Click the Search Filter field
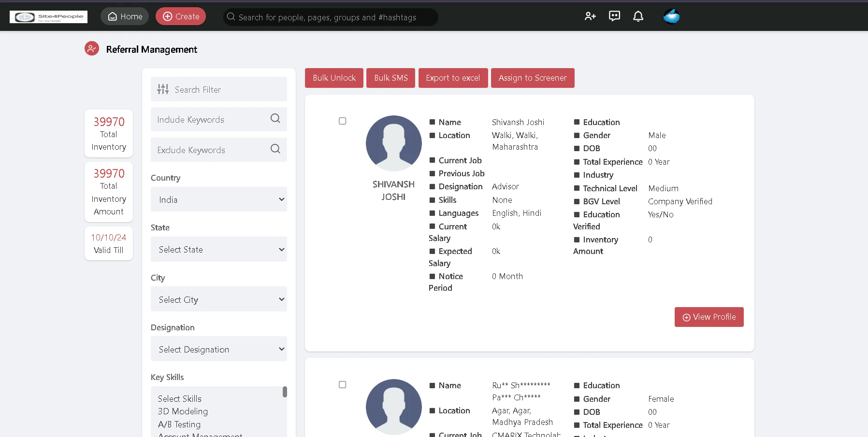The image size is (868, 437). coord(219,89)
